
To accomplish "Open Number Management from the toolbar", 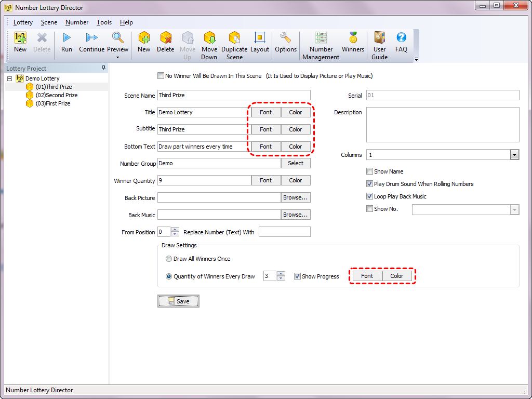I will (321, 38).
